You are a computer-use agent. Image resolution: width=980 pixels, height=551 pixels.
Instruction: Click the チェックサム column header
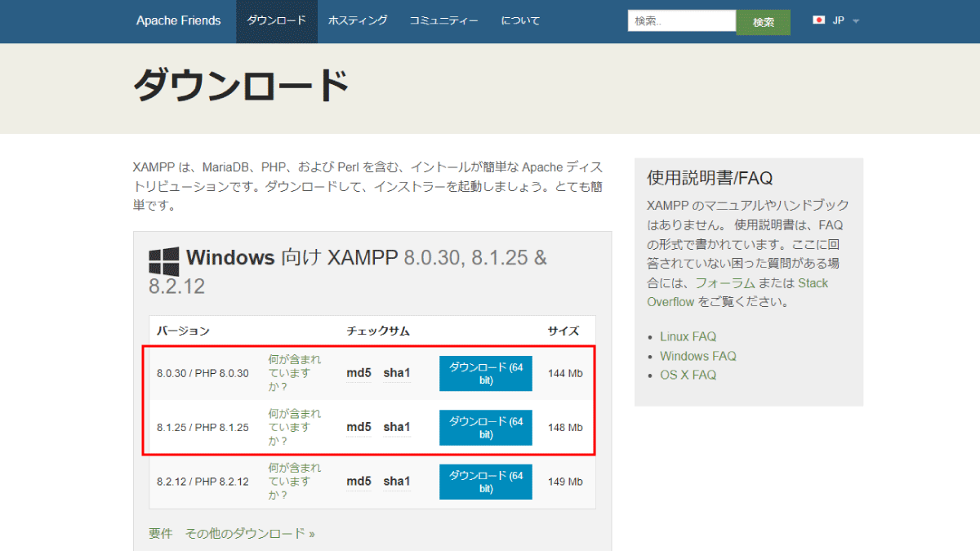pos(378,331)
